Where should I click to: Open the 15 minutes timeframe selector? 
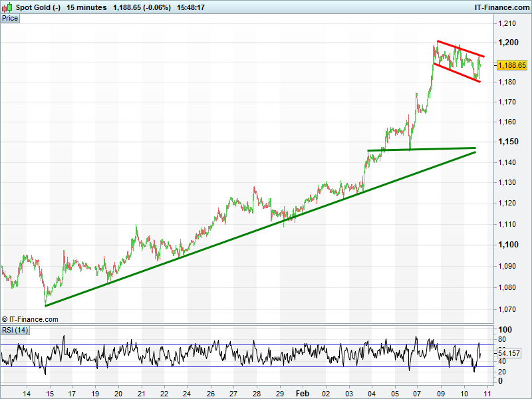click(x=86, y=7)
